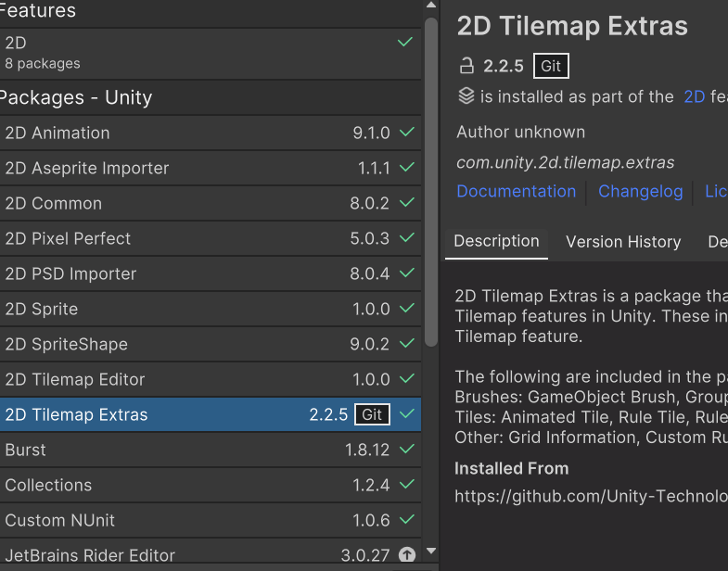Click the lock icon beside version 2.2.5
Screen dimensions: 728x571
click(466, 66)
